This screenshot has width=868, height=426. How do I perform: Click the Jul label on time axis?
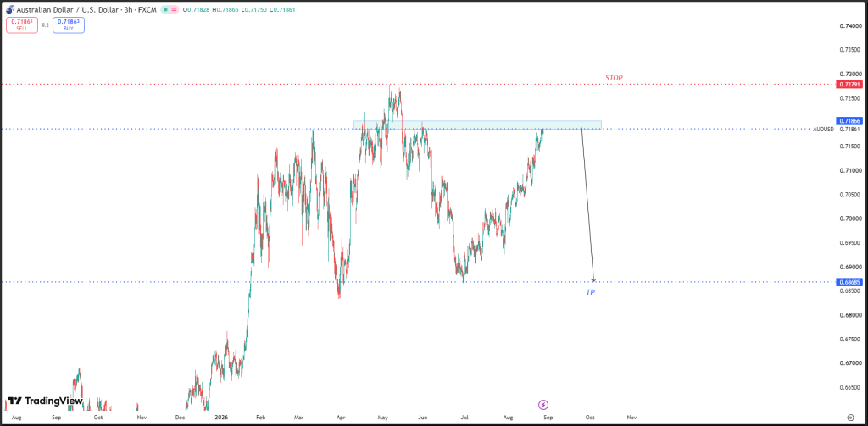465,418
